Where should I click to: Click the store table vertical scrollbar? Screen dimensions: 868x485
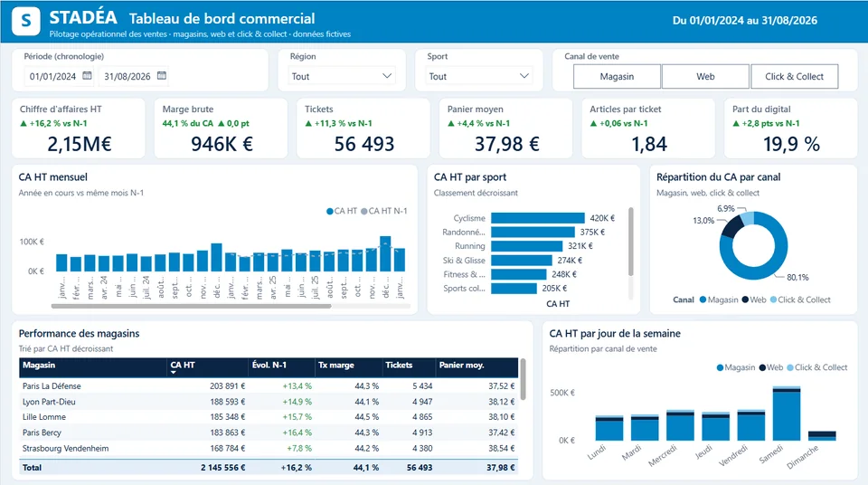[x=524, y=379]
